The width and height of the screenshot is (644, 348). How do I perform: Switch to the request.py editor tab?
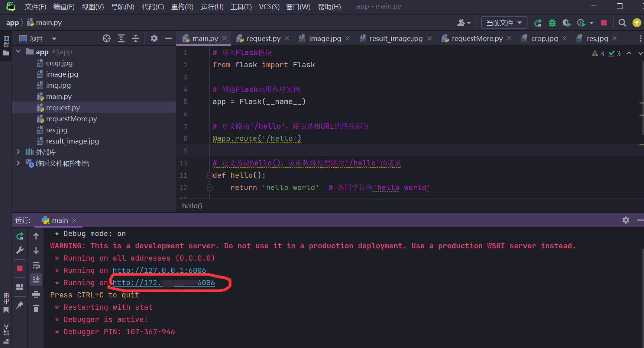coord(263,39)
